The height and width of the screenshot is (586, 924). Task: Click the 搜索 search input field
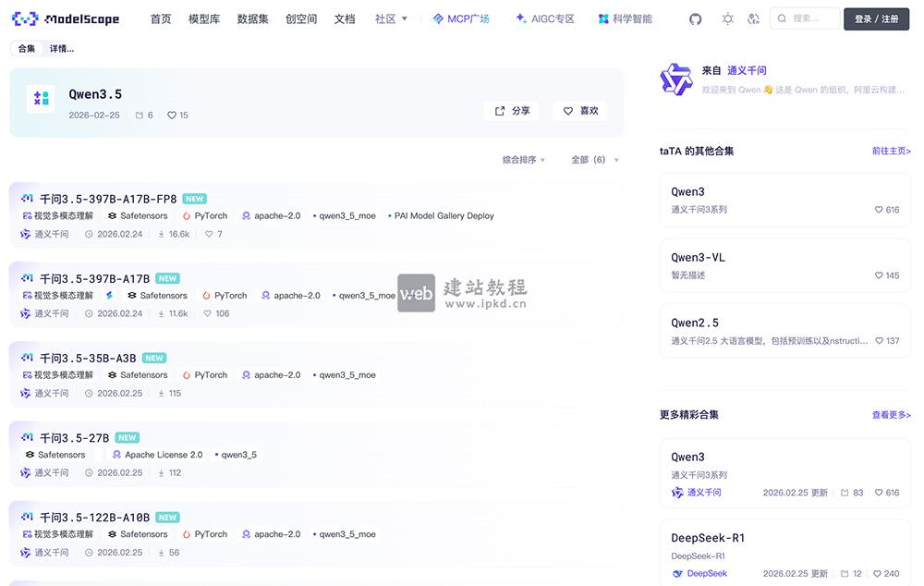point(804,18)
